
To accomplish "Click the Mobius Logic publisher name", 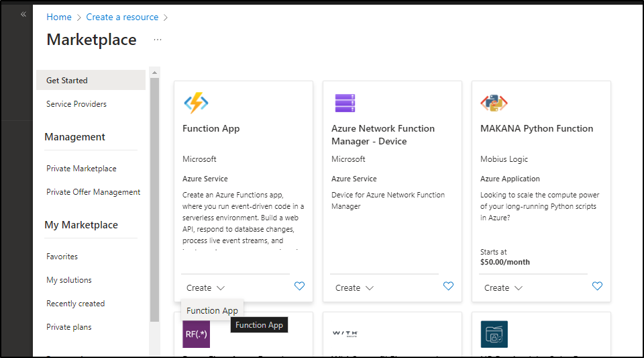I will [504, 159].
